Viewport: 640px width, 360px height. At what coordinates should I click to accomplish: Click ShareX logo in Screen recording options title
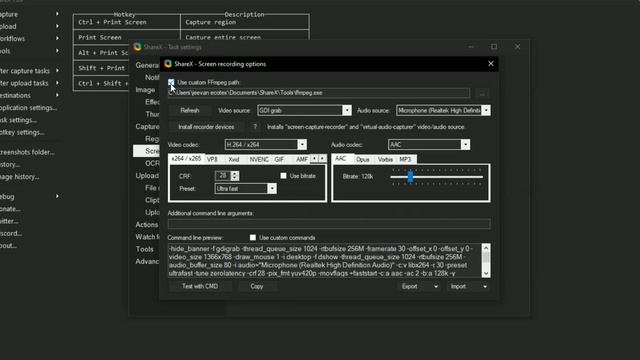(x=168, y=64)
